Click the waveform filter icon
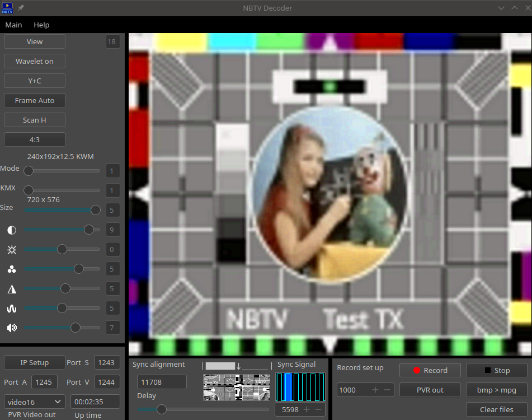The height and width of the screenshot is (420, 532). pos(12,309)
